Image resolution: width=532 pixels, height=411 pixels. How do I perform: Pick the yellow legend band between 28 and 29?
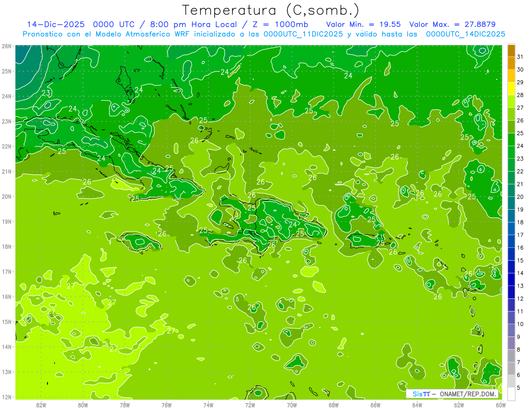pyautogui.click(x=511, y=89)
